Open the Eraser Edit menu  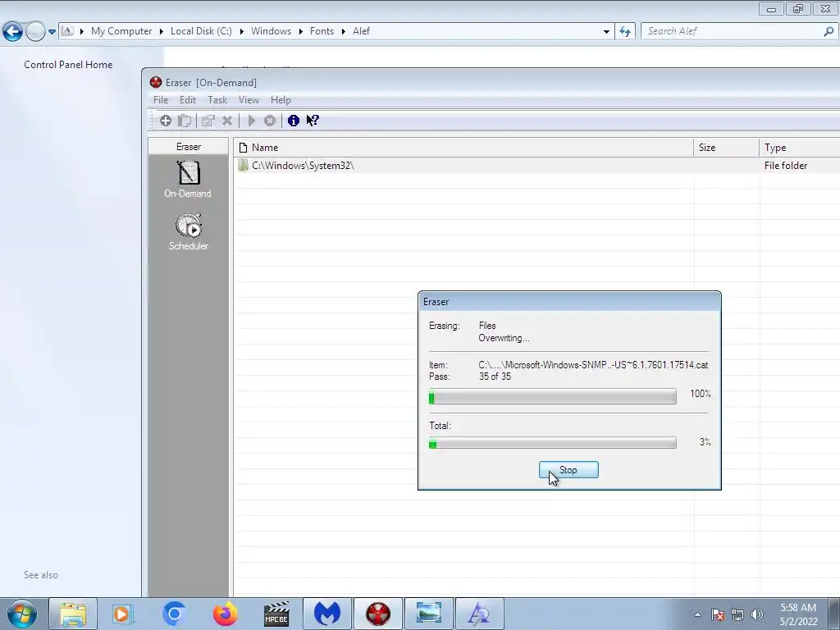[x=188, y=100]
